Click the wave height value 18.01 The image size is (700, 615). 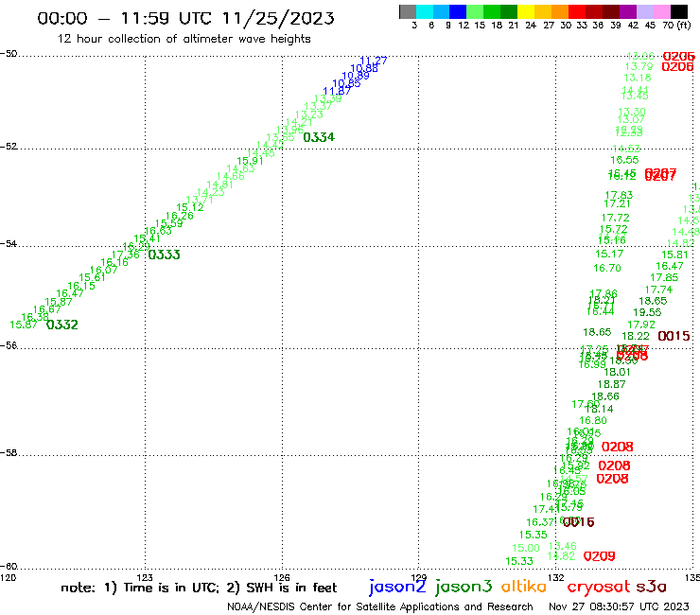(x=617, y=372)
